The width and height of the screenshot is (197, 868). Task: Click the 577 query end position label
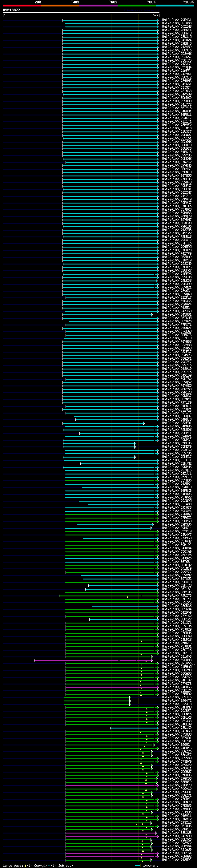click(x=155, y=15)
